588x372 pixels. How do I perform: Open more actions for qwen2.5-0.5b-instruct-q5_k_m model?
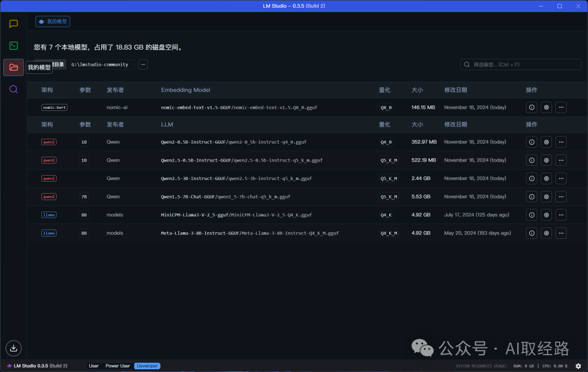tap(561, 160)
